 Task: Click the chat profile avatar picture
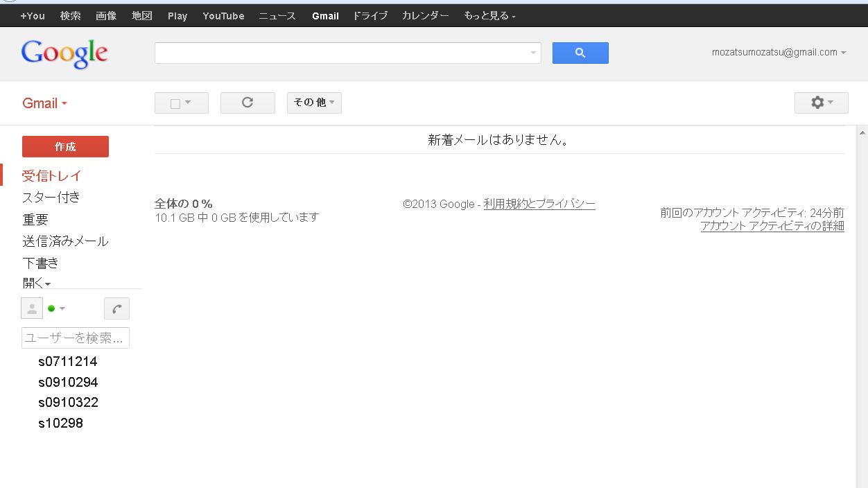point(32,308)
